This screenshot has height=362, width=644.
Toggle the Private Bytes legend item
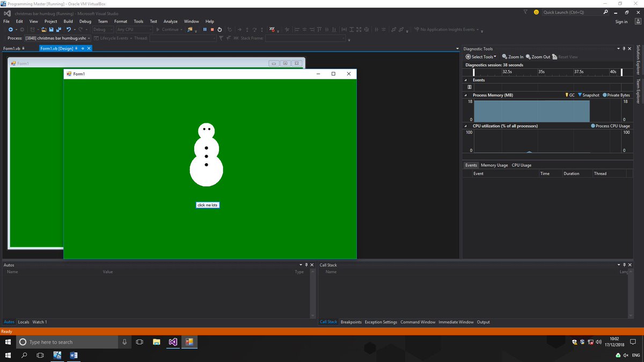point(616,95)
